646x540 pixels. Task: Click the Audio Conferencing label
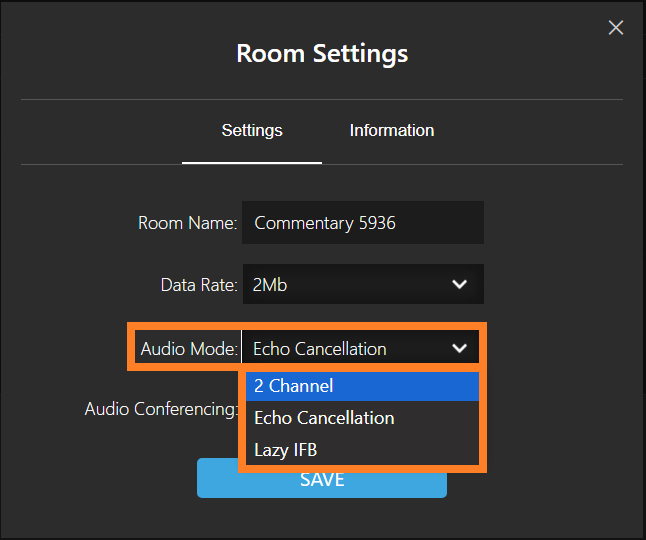coord(161,409)
